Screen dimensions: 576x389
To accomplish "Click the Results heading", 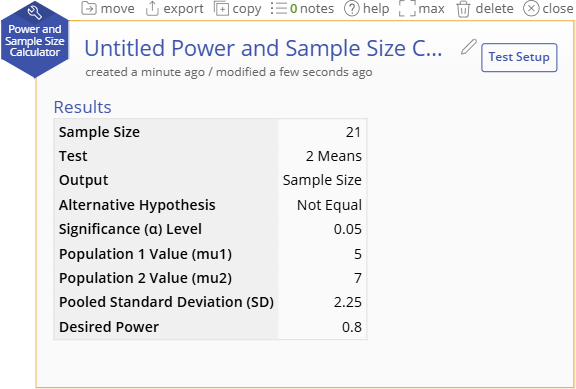I will pos(83,107).
